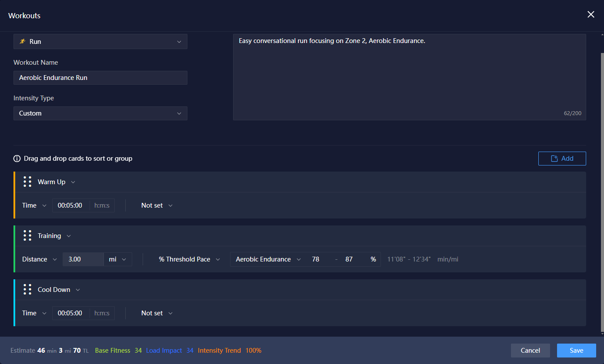
Task: Change the mi distance unit dropdown
Action: (118, 259)
